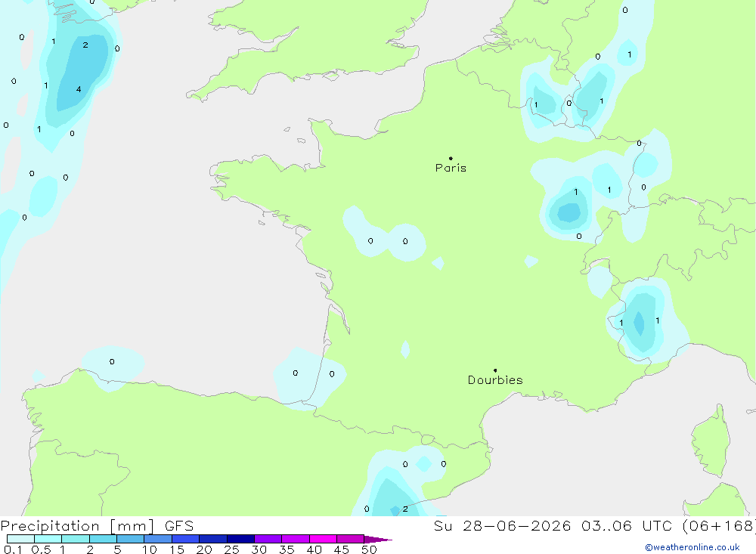Click the '10' legend scale value
This screenshot has height=554, width=756.
pyautogui.click(x=150, y=549)
